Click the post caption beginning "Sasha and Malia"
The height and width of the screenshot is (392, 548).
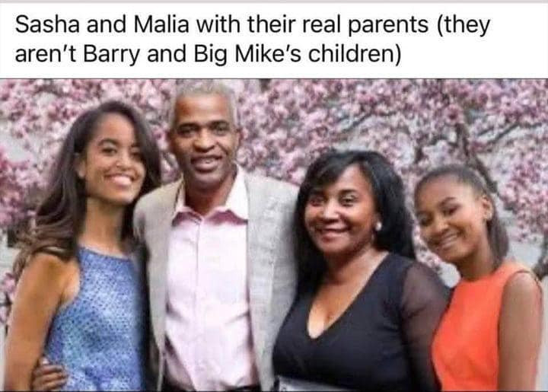point(253,39)
